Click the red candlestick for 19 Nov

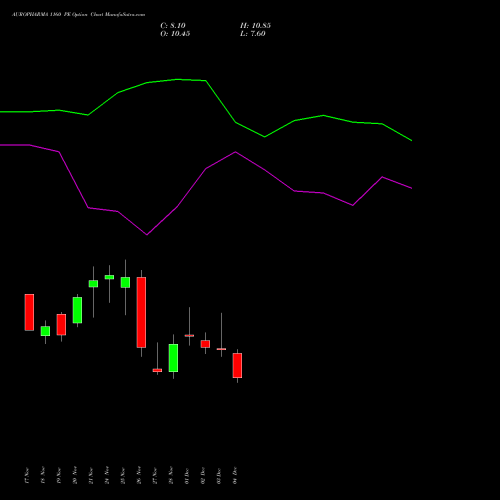tap(61, 325)
